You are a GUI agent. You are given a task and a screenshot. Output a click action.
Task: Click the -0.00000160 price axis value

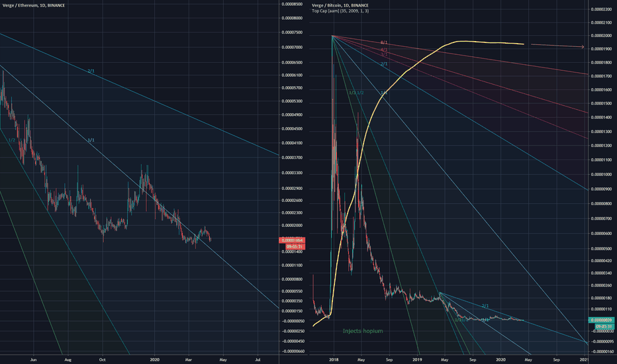pos(602,352)
